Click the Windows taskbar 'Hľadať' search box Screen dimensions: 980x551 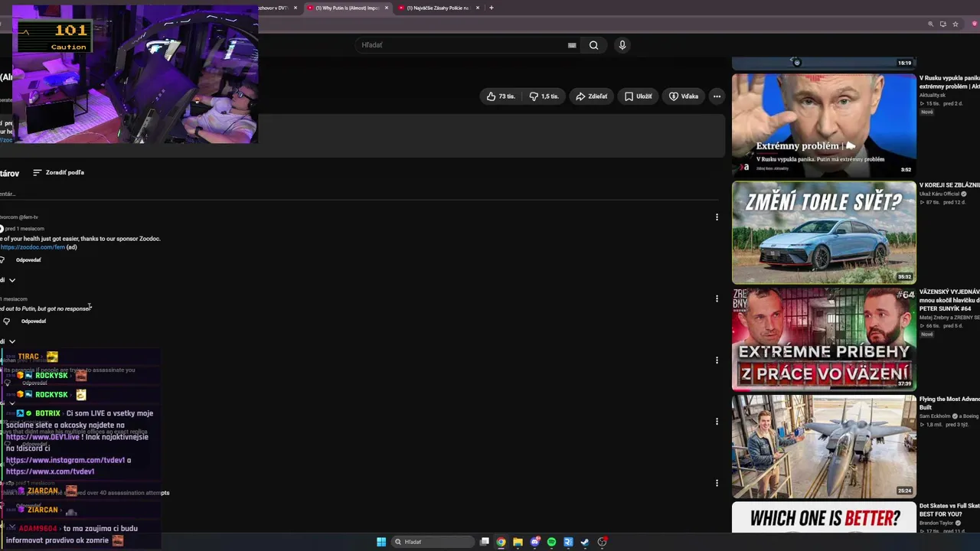click(x=433, y=542)
